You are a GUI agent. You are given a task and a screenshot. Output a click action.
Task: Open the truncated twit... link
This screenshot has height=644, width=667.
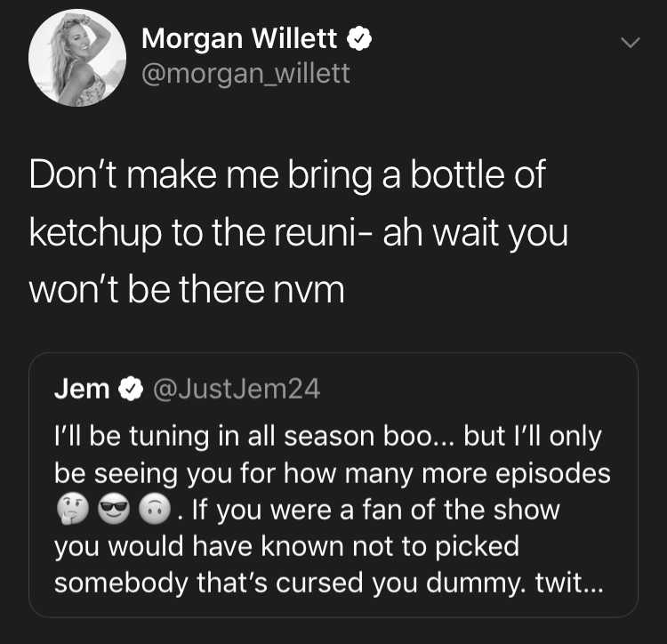569,583
